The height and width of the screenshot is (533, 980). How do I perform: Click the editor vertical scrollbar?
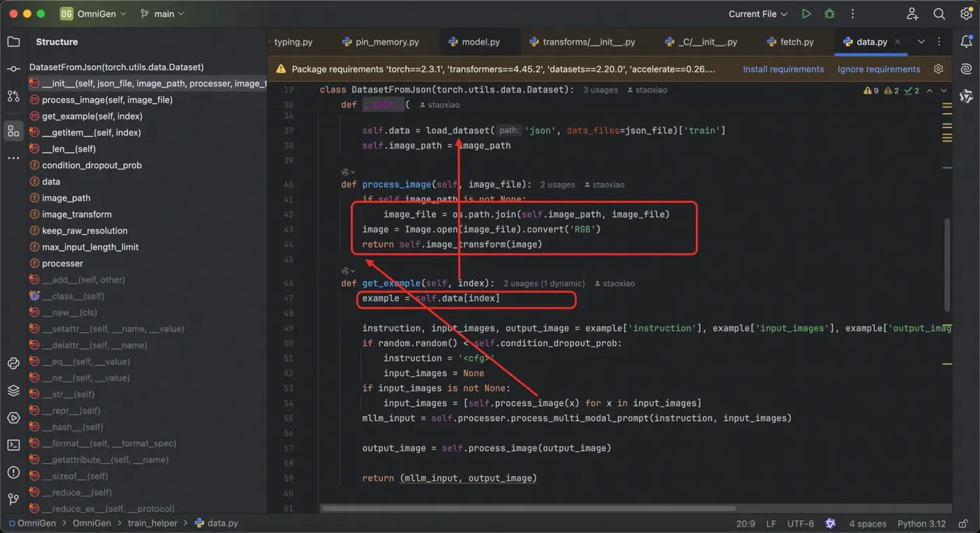pos(948,265)
